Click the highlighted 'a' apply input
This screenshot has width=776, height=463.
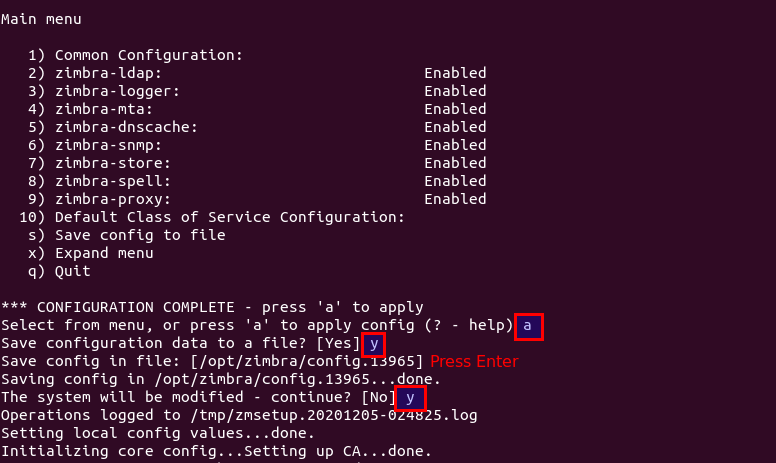[x=529, y=326]
